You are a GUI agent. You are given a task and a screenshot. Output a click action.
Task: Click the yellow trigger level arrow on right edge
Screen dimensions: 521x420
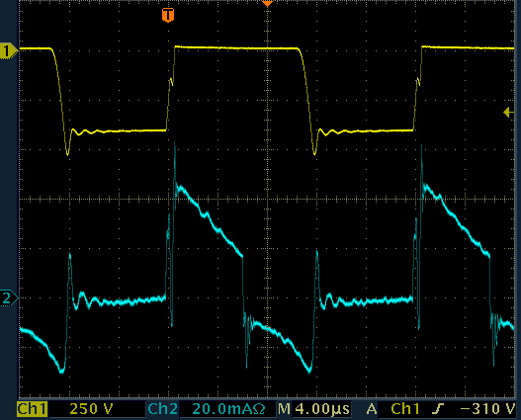(509, 113)
